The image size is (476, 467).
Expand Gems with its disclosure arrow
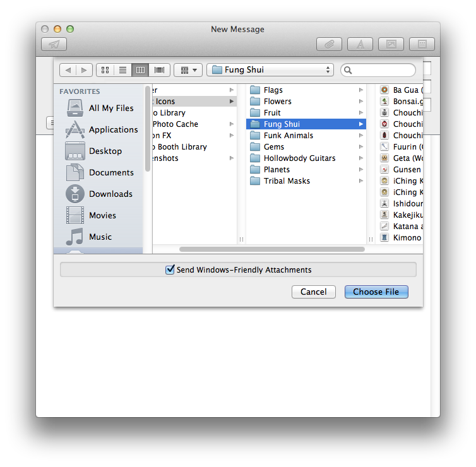click(x=360, y=147)
